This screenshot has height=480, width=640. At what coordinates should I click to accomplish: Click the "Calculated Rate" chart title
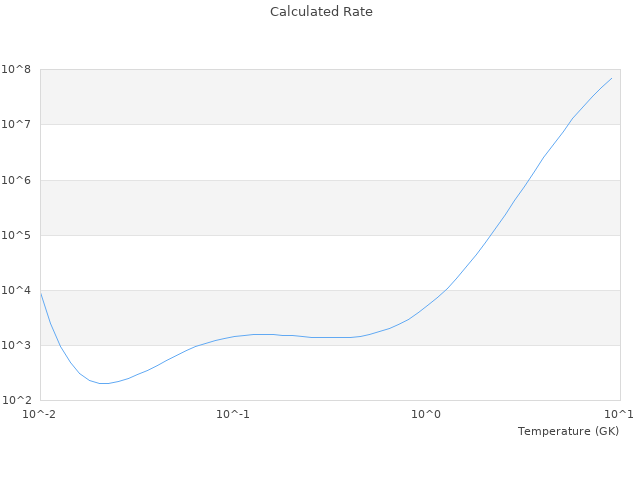(x=321, y=12)
